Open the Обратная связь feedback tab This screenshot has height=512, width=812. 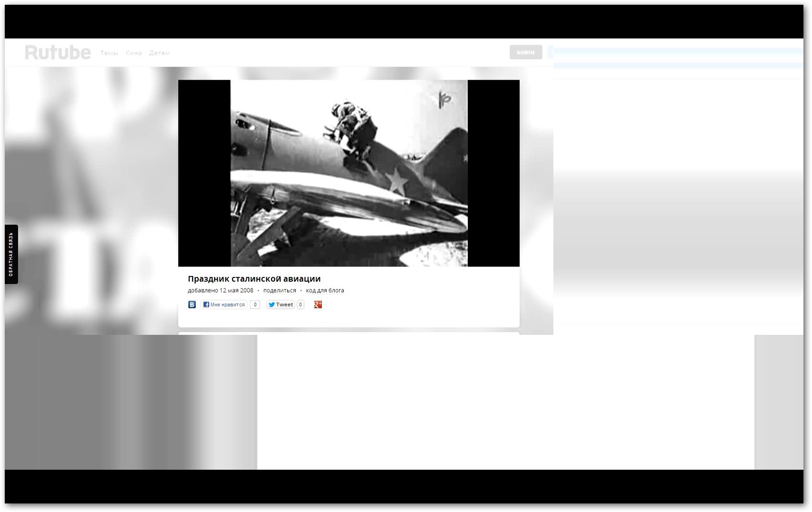11,254
